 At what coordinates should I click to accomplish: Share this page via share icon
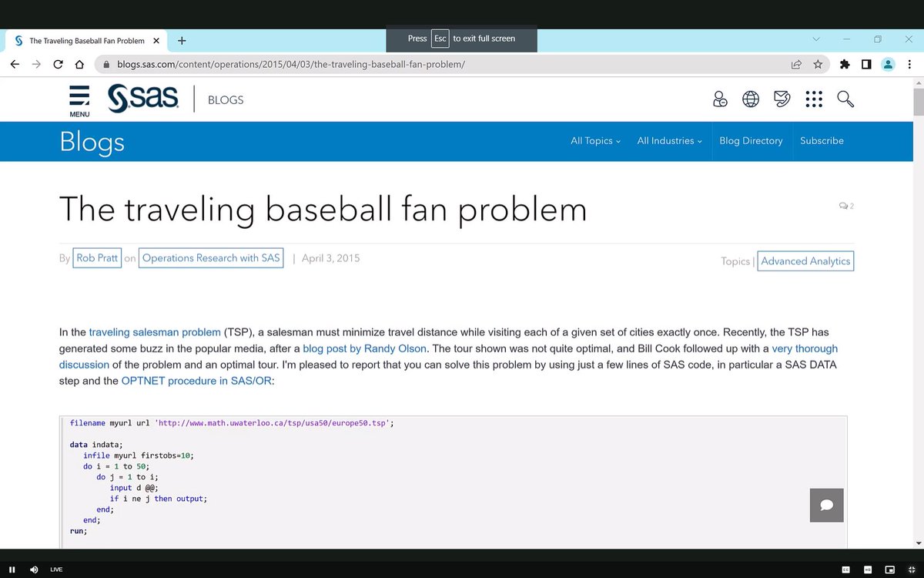point(796,65)
